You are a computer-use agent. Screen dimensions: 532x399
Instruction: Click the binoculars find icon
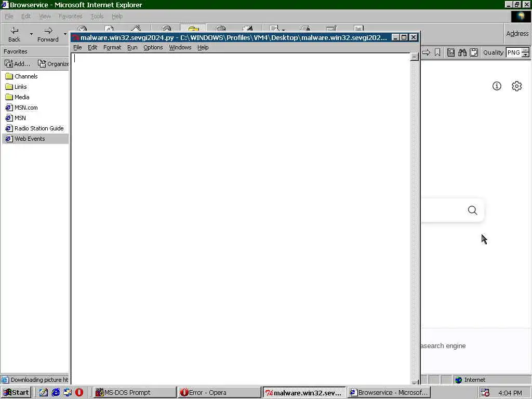click(462, 52)
